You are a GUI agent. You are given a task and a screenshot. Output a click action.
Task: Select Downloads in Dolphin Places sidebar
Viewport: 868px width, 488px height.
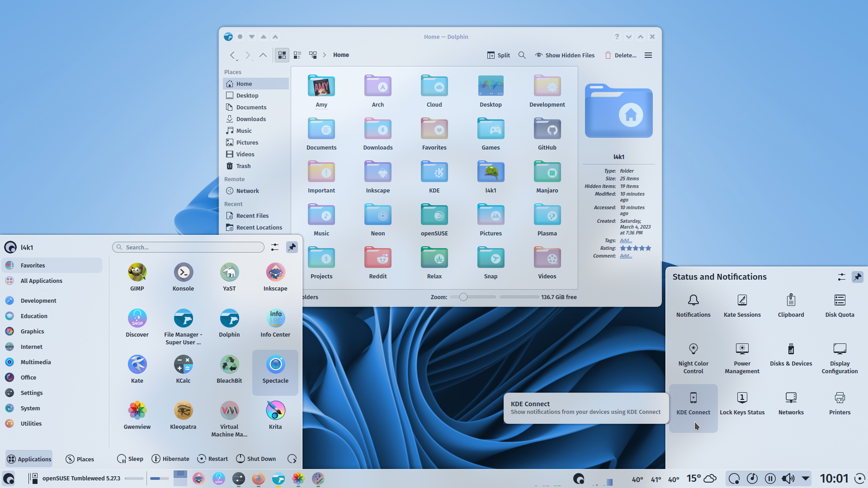[x=256, y=119]
